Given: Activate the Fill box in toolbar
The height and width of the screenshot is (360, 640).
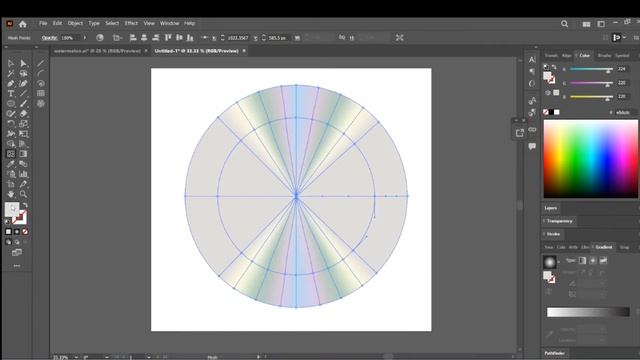Looking at the screenshot, I should coord(12,209).
